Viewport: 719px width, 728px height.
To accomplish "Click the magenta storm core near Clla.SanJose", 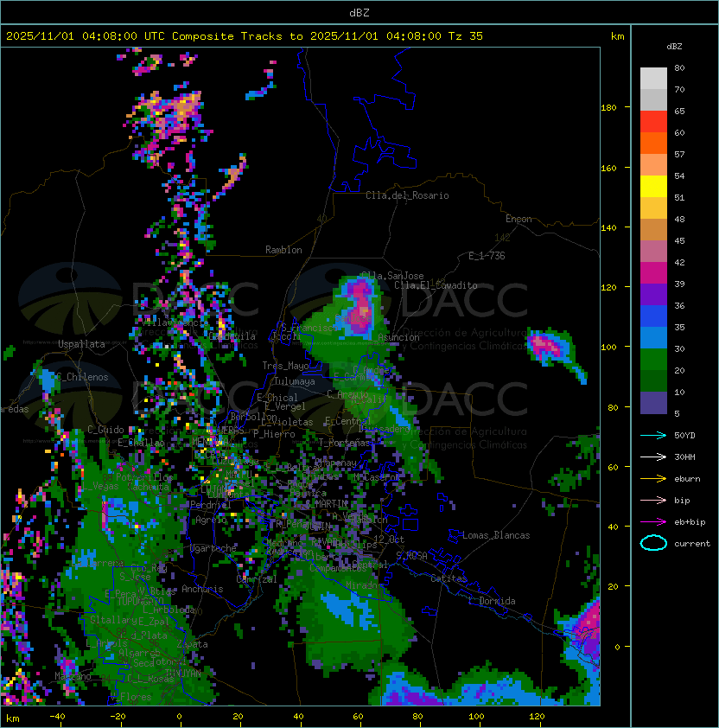I will 360,304.
